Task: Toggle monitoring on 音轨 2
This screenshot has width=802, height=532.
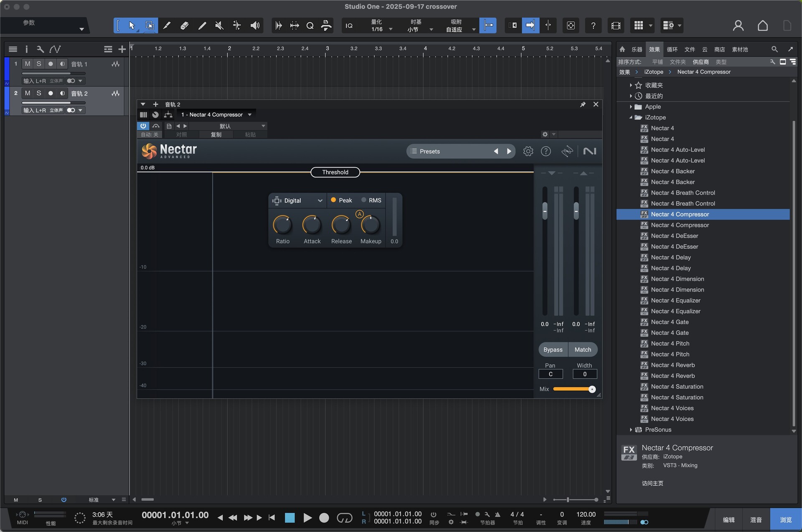Action: pyautogui.click(x=62, y=93)
